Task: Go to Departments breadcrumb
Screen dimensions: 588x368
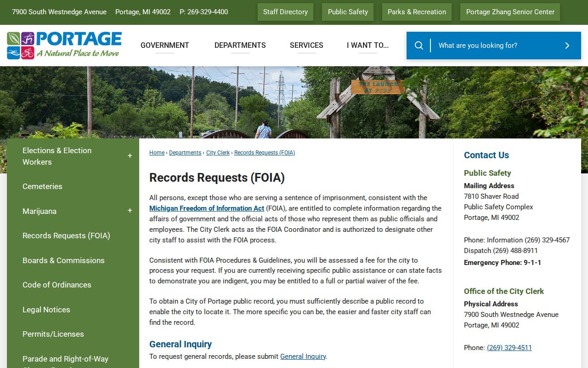Action: coord(185,153)
